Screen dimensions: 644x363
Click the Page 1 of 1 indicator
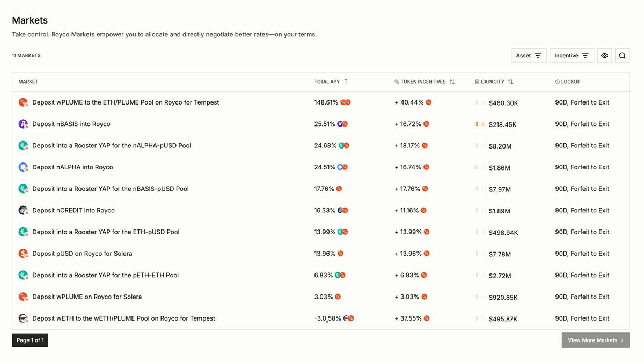click(x=30, y=340)
